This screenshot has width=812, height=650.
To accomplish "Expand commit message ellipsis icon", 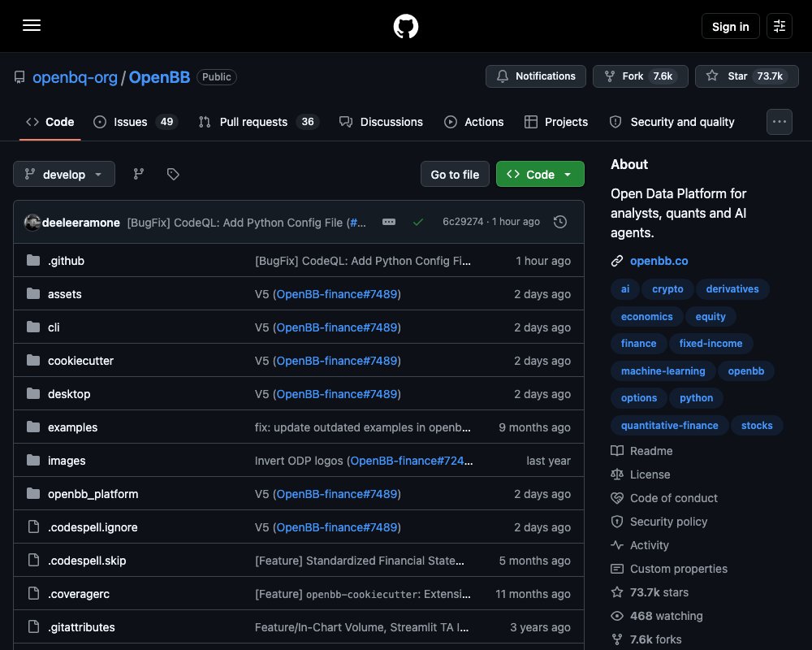I will click(x=389, y=222).
